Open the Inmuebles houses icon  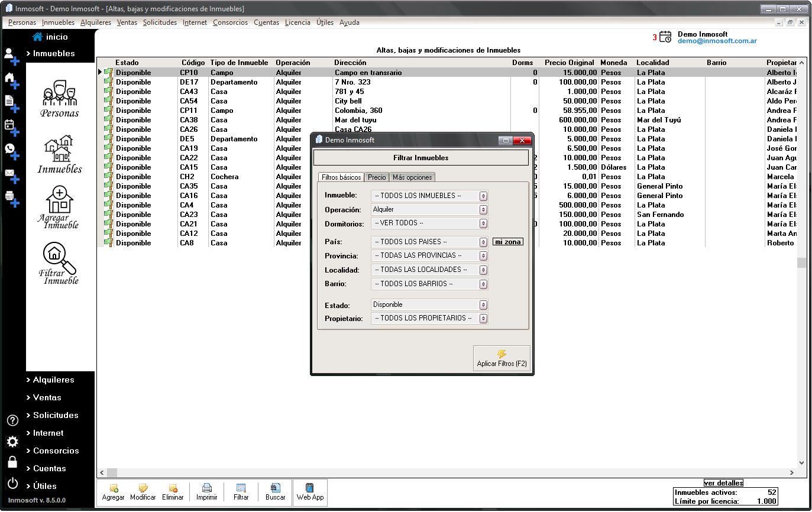click(x=60, y=154)
